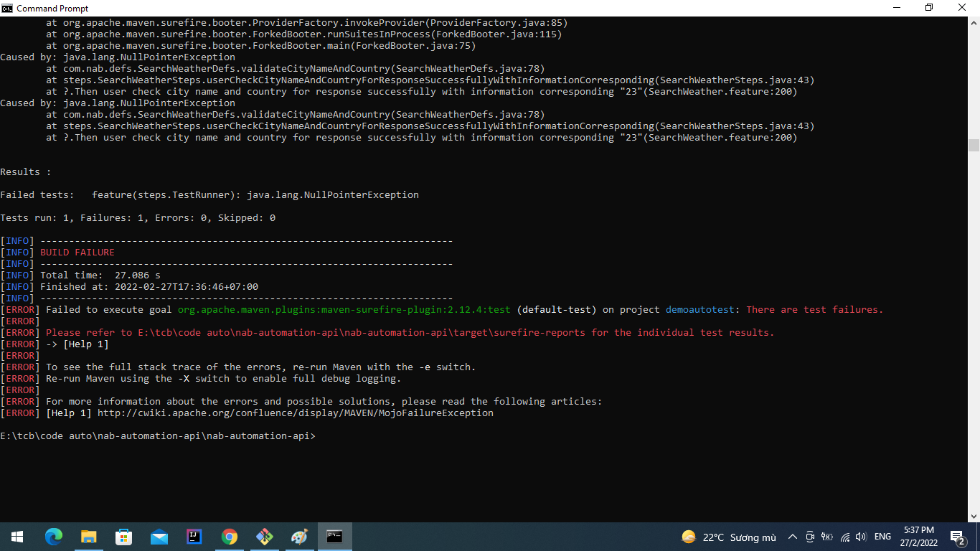Select the Command Prompt taskbar icon

(334, 537)
